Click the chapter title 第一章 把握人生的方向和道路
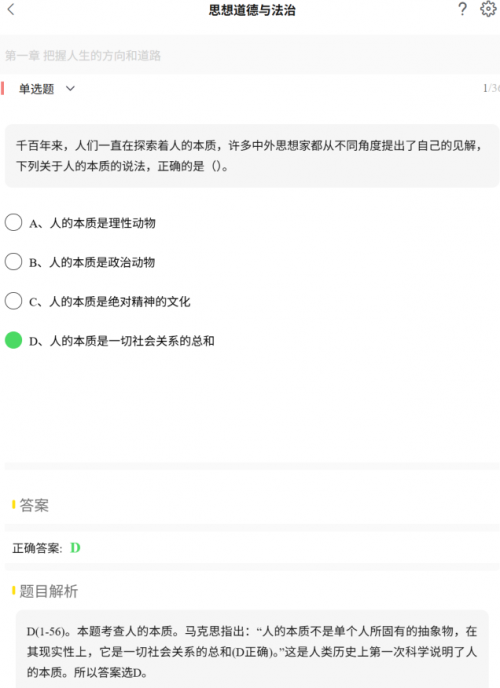The width and height of the screenshot is (500, 688). point(83,56)
